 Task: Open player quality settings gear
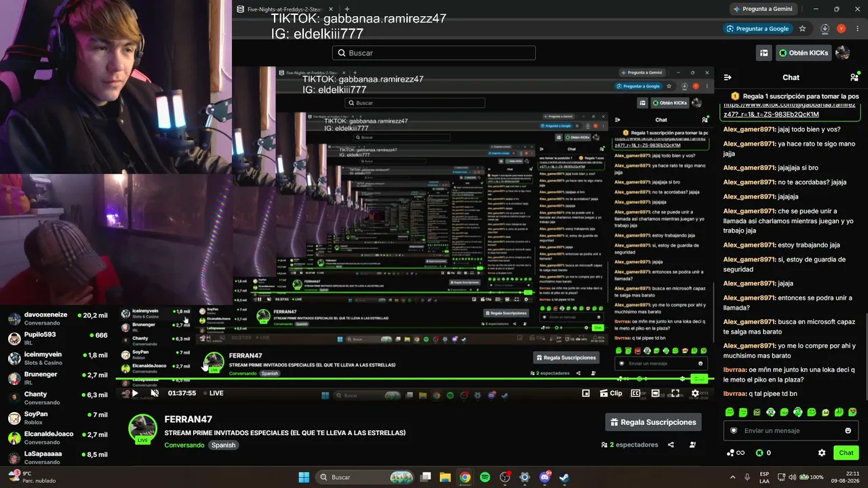(695, 393)
